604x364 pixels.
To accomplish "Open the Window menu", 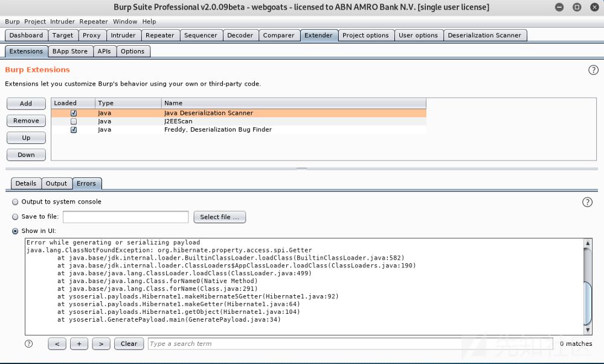I will (125, 22).
